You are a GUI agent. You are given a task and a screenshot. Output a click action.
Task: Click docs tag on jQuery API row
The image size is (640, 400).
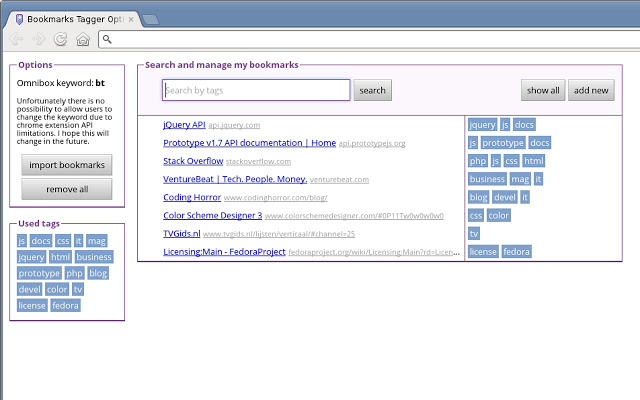tap(524, 124)
